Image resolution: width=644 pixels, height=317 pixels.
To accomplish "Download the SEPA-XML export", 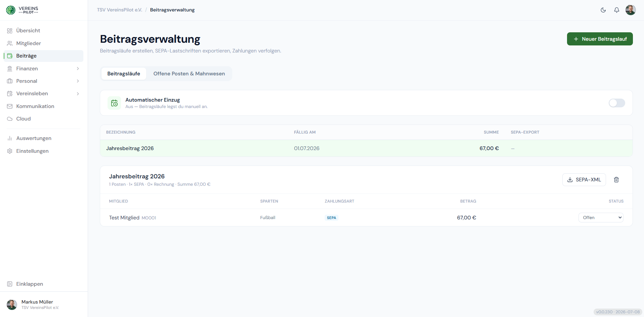I will (584, 180).
